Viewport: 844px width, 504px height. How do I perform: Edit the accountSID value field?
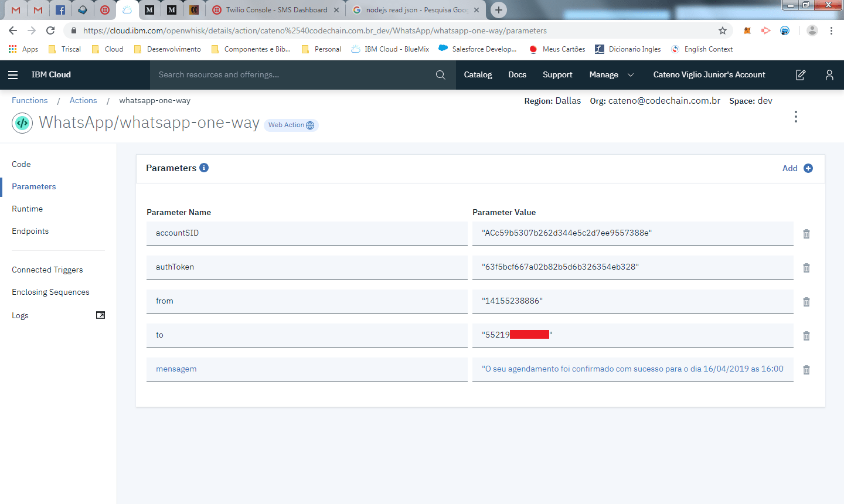pos(633,233)
